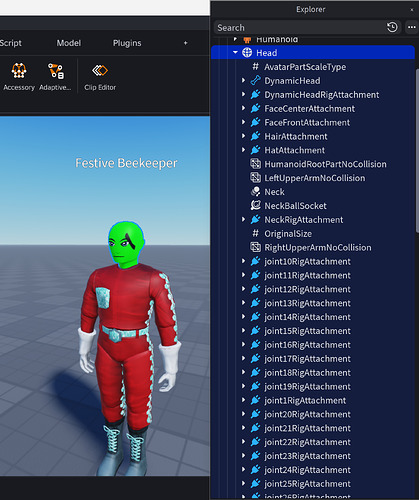Click the Explorer vertical scrollbar

(x=417, y=150)
